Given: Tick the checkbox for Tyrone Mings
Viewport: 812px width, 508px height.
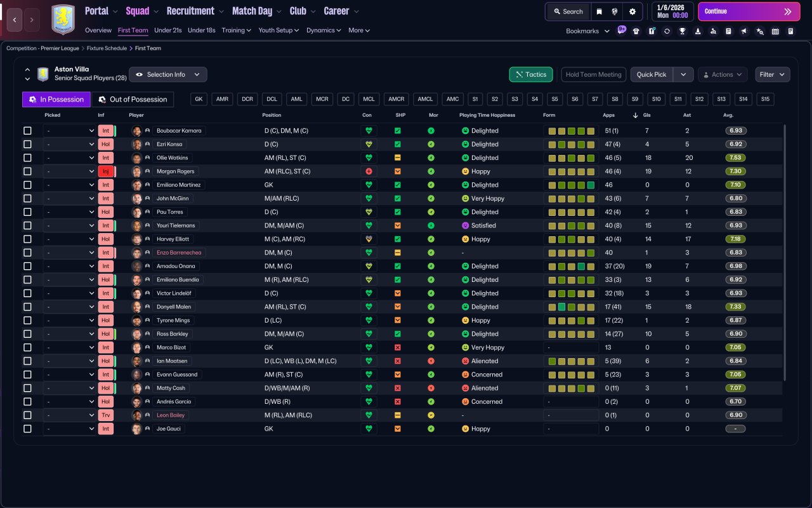Looking at the screenshot, I should tap(27, 321).
